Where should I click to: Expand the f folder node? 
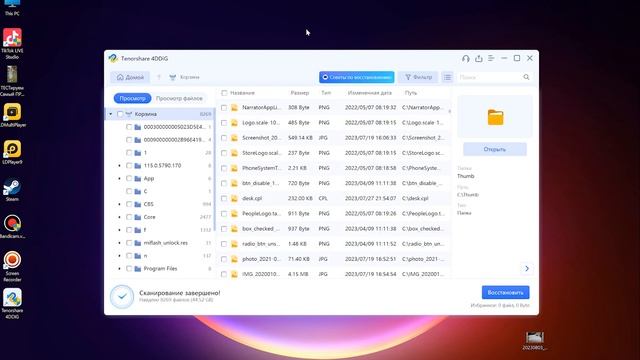tap(120, 230)
